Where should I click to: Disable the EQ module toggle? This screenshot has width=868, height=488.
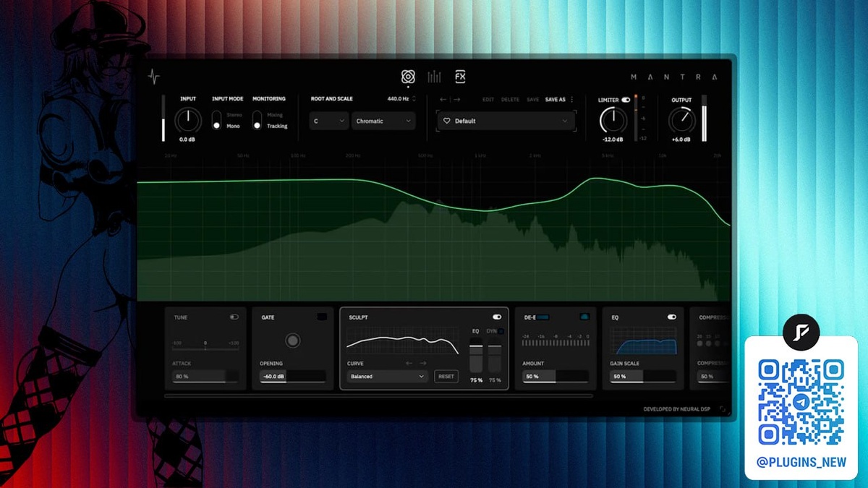672,317
